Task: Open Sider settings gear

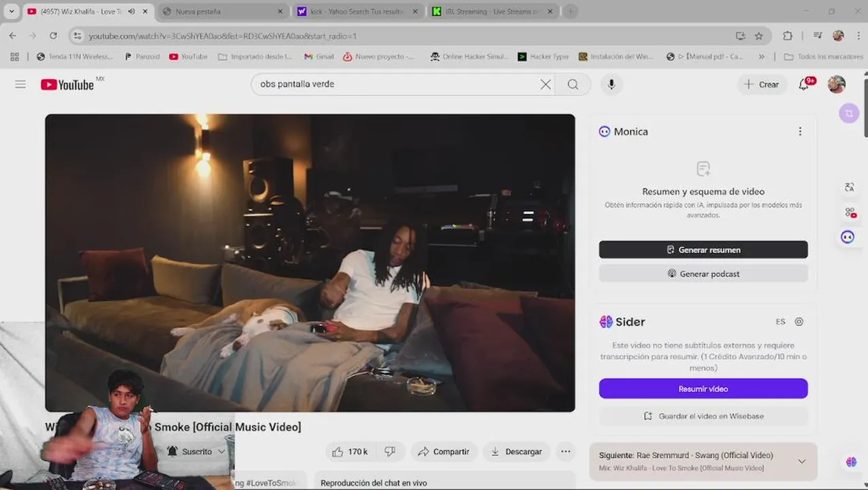Action: (799, 322)
